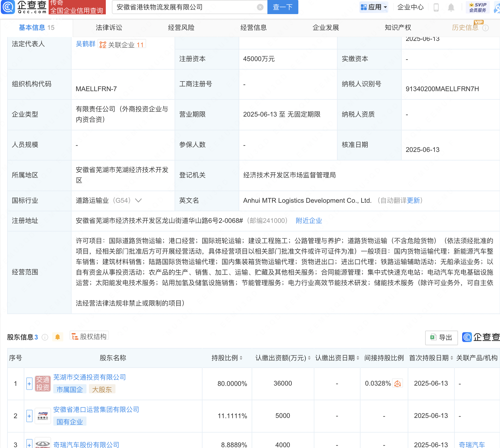Open legal representative 吴鹤群 link
Image resolution: width=500 pixels, height=448 pixels.
click(86, 44)
